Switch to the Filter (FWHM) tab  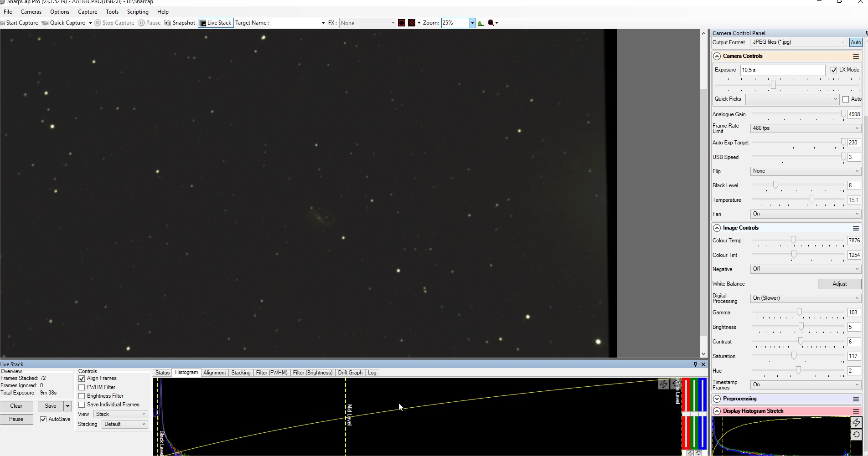pos(272,373)
